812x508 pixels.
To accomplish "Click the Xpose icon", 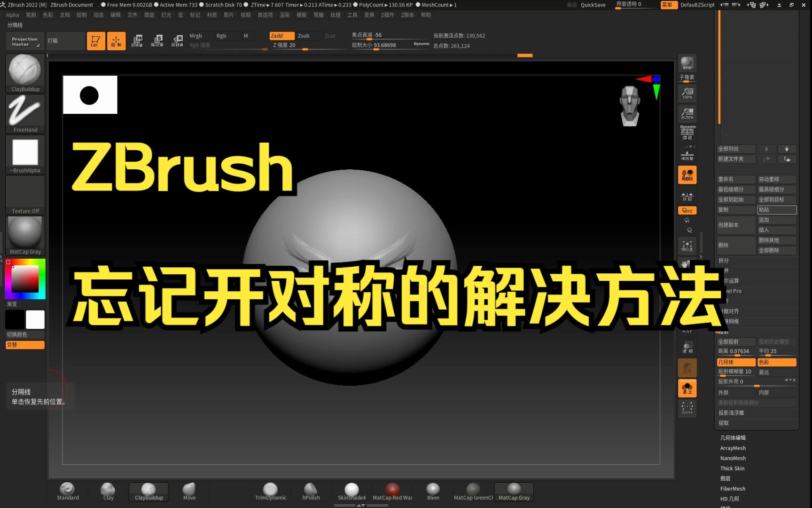I will pyautogui.click(x=687, y=408).
